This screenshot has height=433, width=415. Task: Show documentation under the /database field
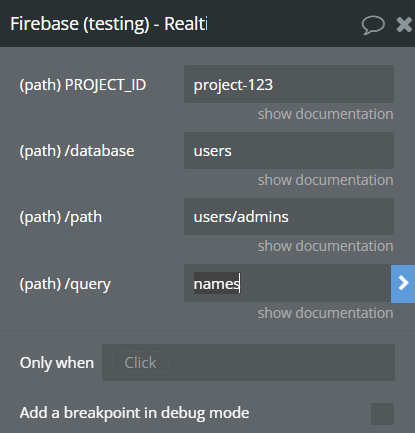pos(325,180)
